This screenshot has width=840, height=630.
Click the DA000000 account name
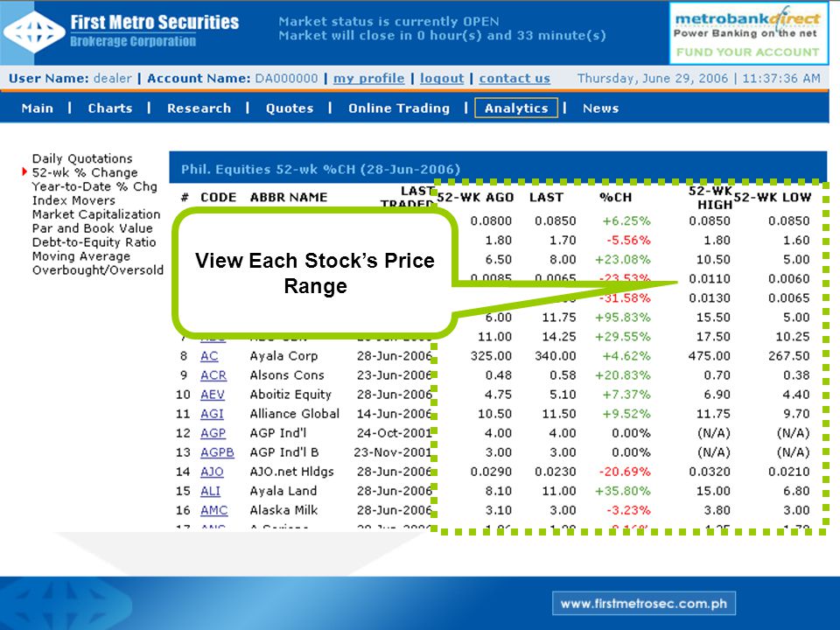point(286,78)
